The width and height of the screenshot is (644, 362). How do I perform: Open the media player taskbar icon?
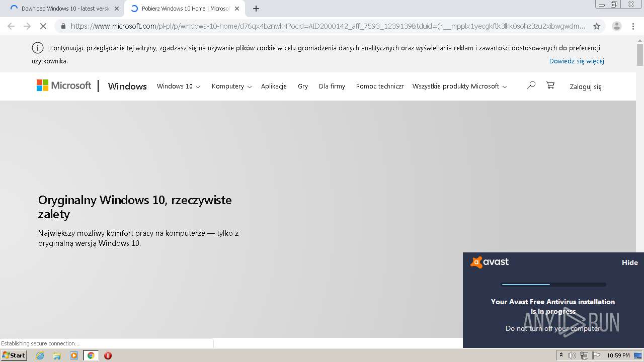tap(74, 355)
